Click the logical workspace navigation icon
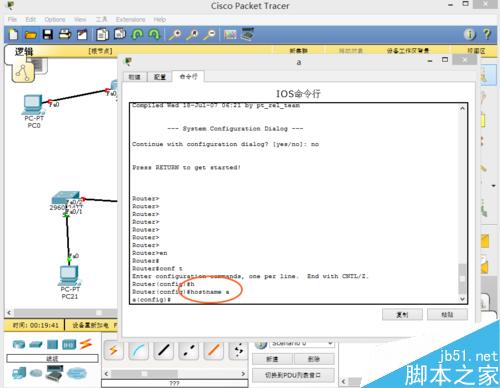Screen dimensions: 500x388 tap(23, 73)
